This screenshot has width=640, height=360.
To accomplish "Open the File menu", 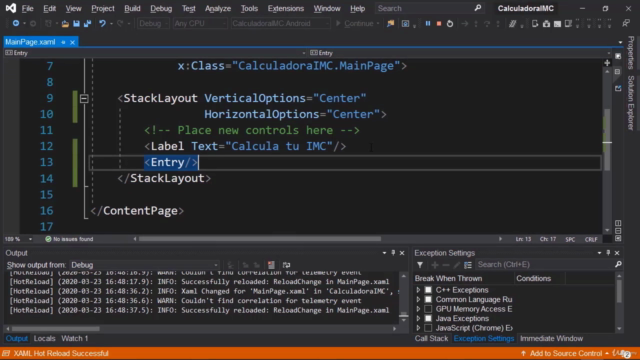I will point(27,8).
